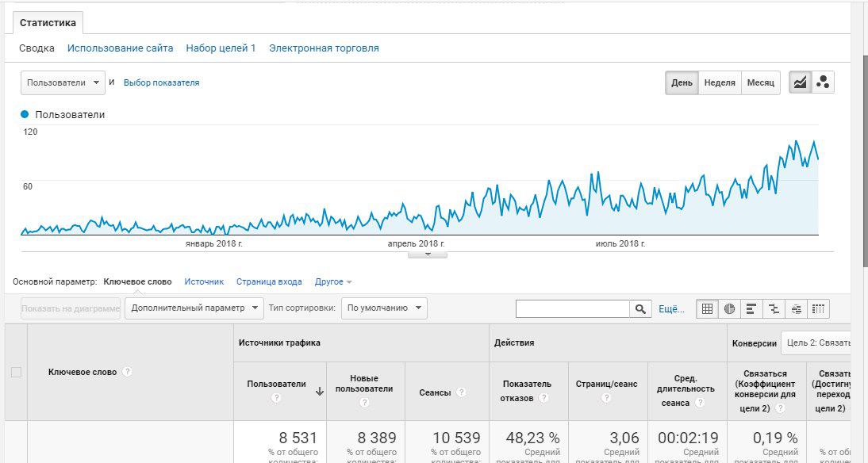Collapse the chart with the arrow handle
The width and height of the screenshot is (868, 463).
coord(428,254)
